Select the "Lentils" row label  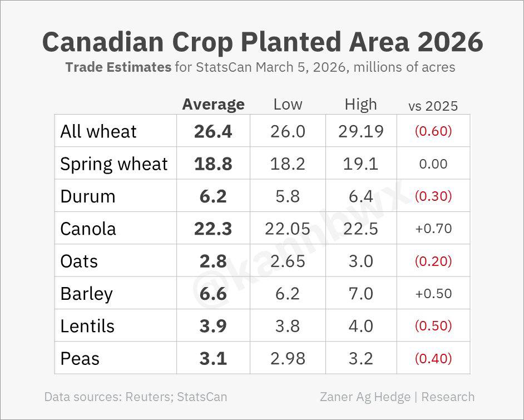[x=87, y=326]
